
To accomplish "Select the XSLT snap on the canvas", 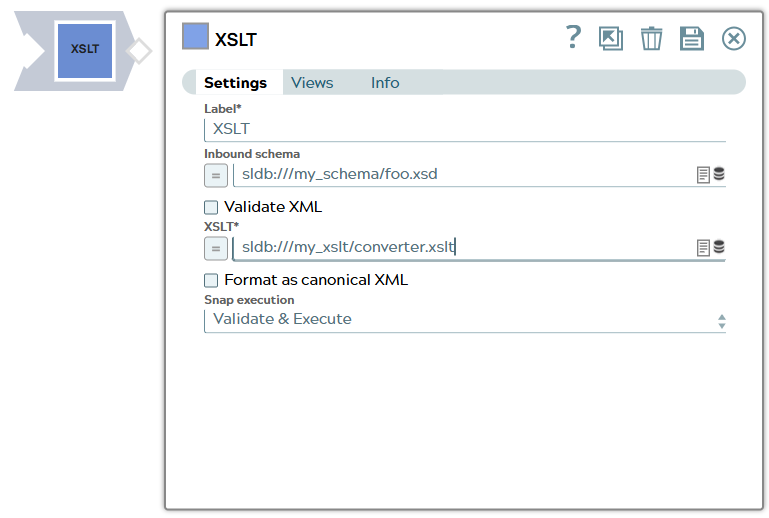I will 85,49.
